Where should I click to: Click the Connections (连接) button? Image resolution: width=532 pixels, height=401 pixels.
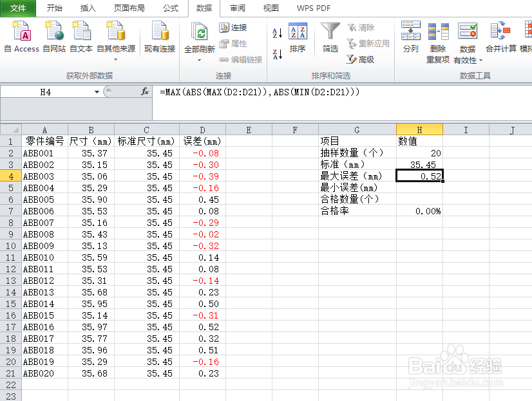pos(233,28)
